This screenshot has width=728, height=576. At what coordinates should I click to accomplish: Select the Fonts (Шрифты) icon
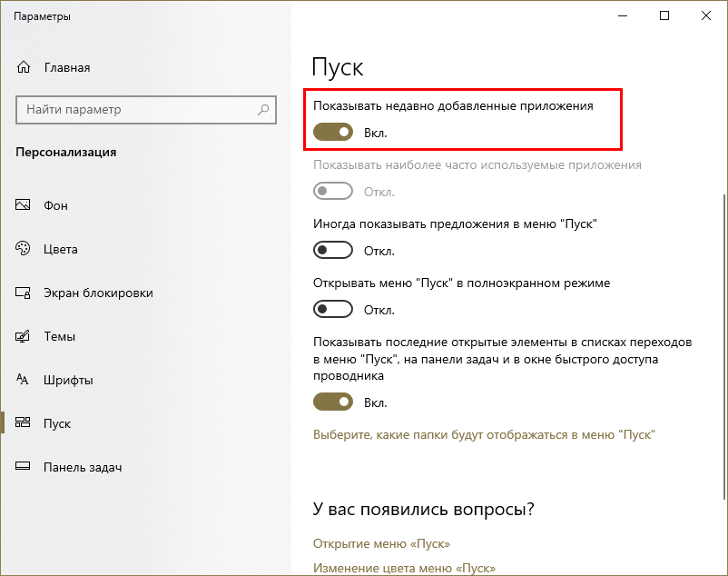25,380
